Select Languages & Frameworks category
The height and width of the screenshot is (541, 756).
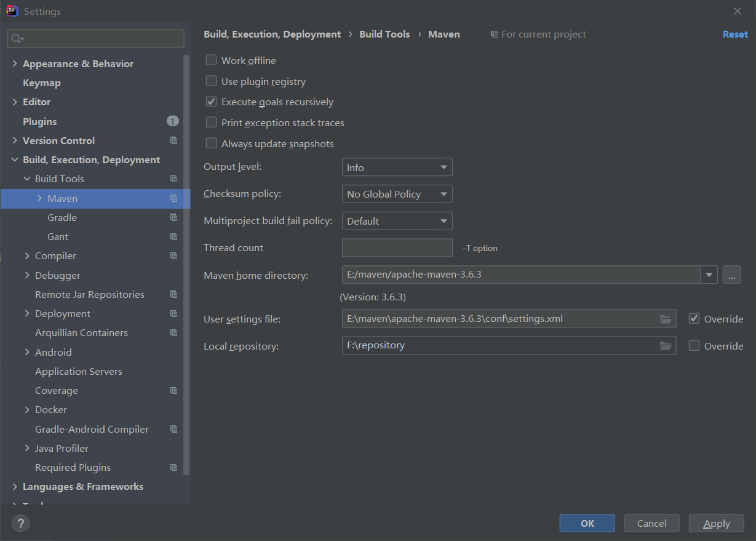pos(83,486)
